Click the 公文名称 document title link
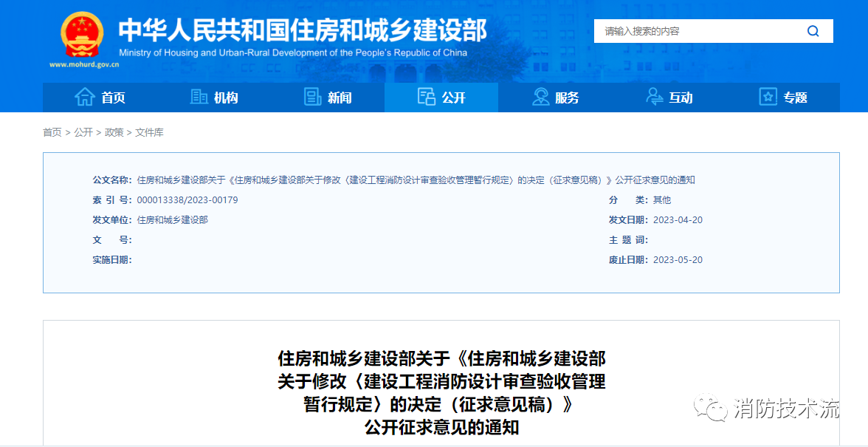The height and width of the screenshot is (447, 868). [413, 180]
